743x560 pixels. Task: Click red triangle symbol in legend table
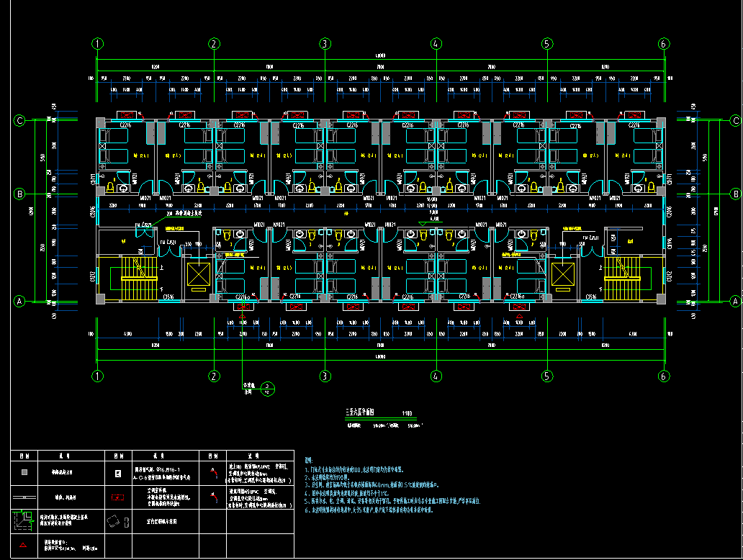click(22, 546)
